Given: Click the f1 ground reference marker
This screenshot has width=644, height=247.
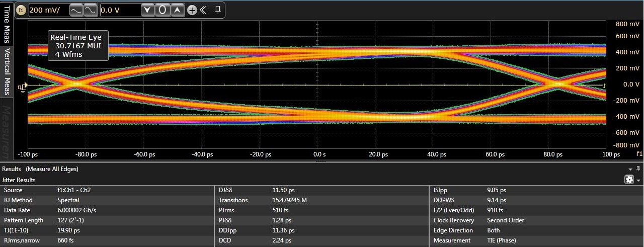Looking at the screenshot, I should [23, 87].
